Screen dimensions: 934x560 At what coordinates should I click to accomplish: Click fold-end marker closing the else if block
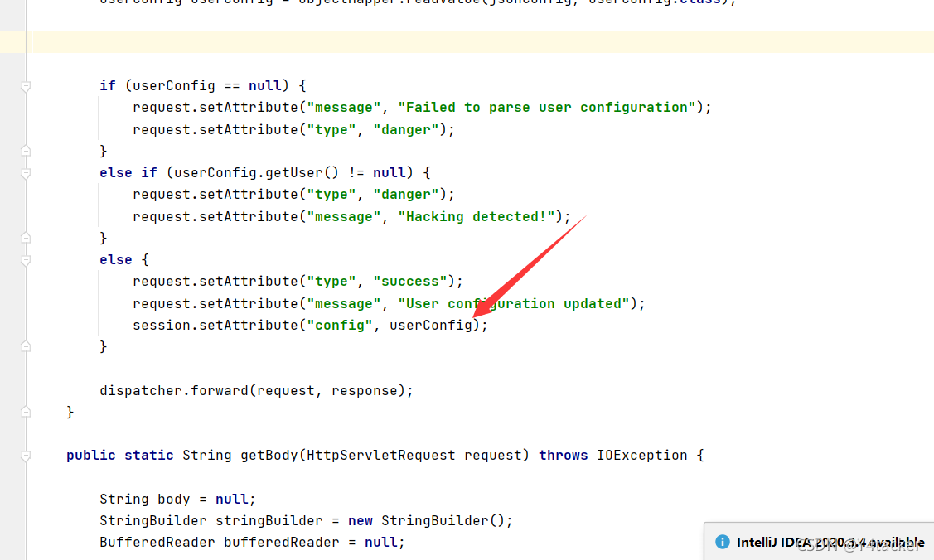(26, 238)
